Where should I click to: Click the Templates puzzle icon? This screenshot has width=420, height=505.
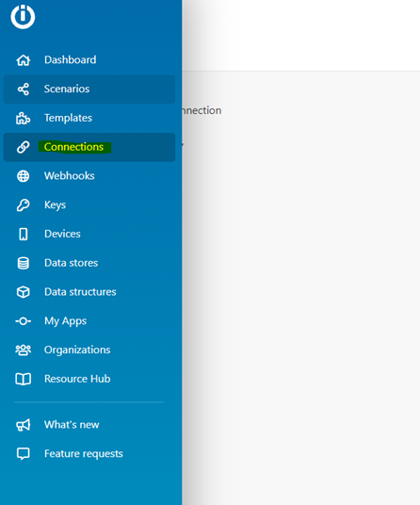[24, 118]
